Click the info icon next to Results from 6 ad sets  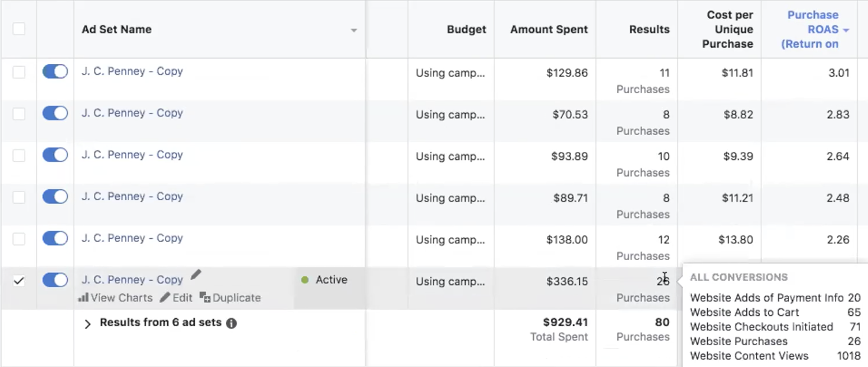tap(231, 323)
